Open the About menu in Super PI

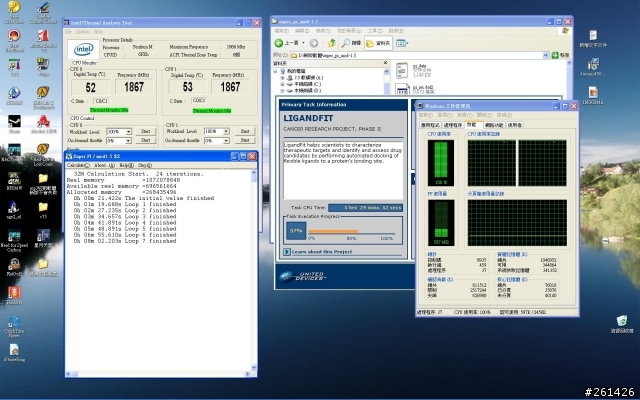(x=104, y=165)
